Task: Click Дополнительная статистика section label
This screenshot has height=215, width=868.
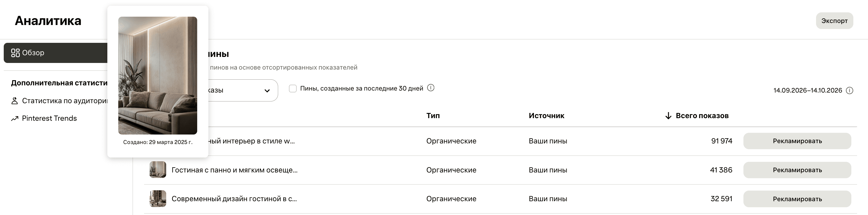Action: [x=59, y=83]
